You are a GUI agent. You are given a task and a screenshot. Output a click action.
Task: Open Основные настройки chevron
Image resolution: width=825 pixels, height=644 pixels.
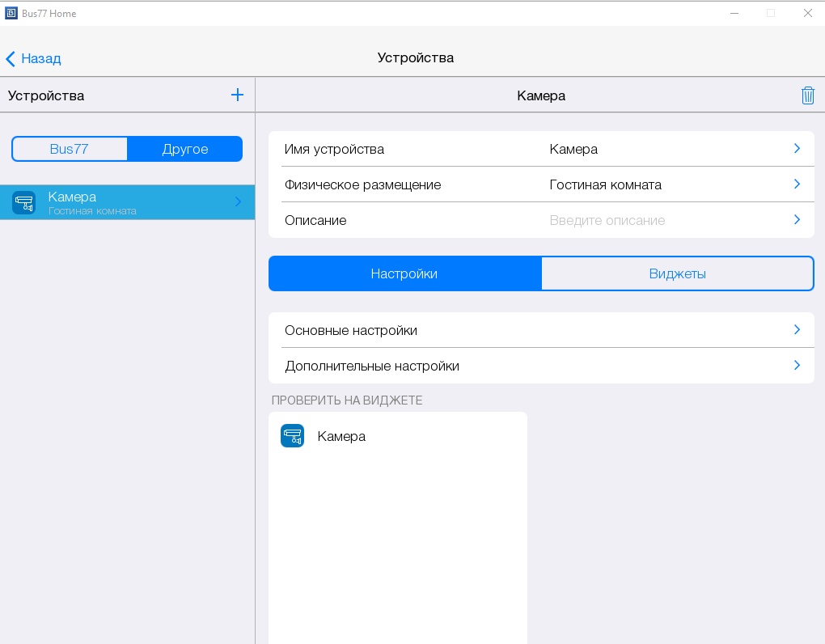pos(797,330)
